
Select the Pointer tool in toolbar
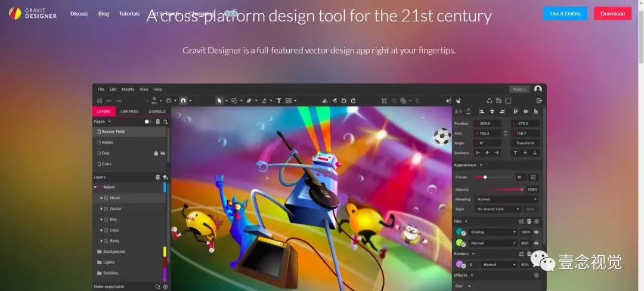pyautogui.click(x=219, y=101)
